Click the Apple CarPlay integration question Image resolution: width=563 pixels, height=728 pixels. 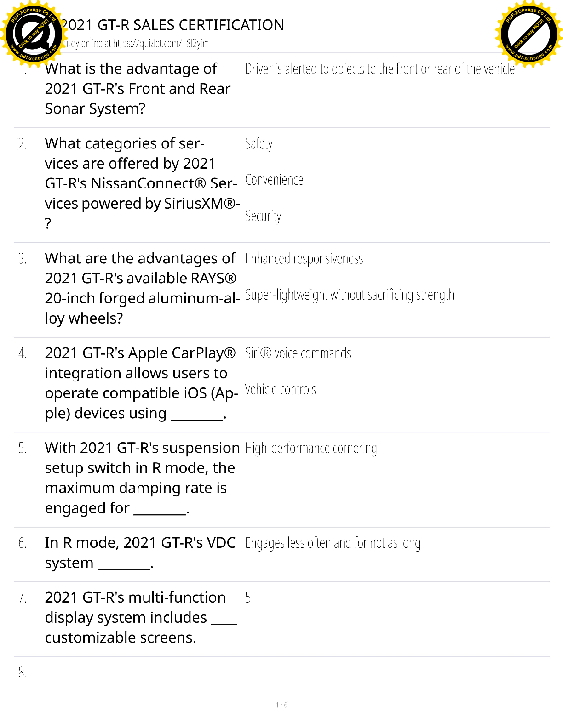tap(141, 383)
